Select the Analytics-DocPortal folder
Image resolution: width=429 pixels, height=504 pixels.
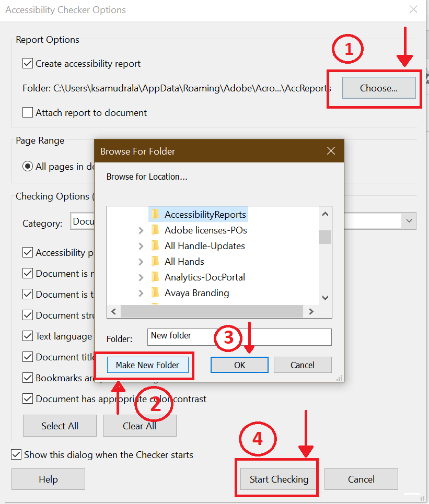204,277
